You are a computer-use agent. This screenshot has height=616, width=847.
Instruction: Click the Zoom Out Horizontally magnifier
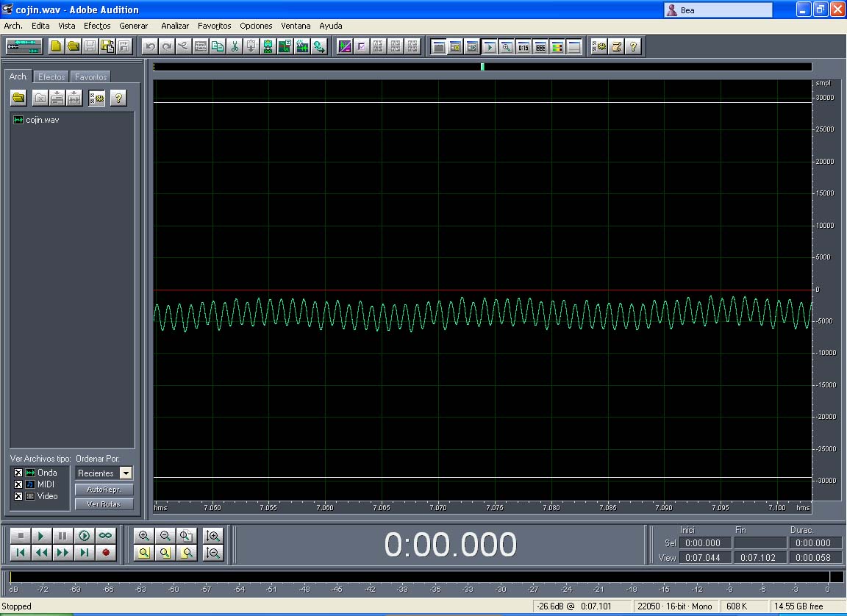point(165,536)
